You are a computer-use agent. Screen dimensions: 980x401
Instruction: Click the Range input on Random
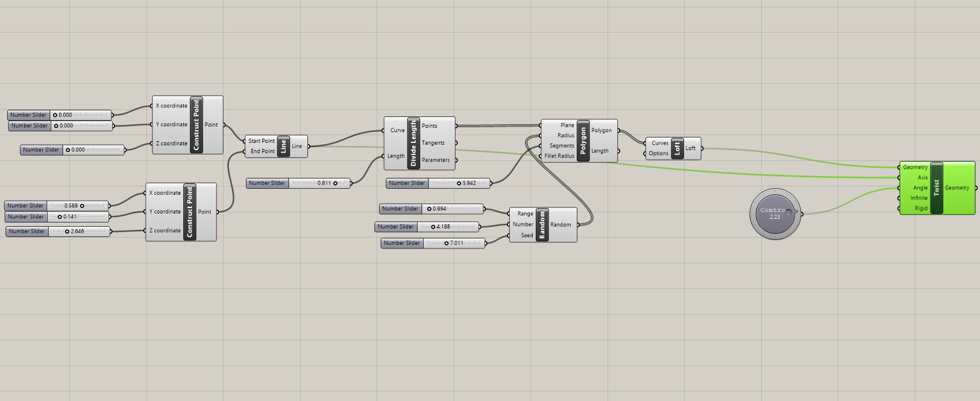pos(526,214)
